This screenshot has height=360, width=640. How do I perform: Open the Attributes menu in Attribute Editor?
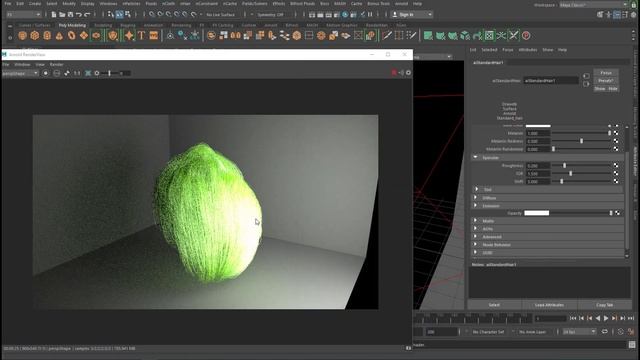[527, 50]
